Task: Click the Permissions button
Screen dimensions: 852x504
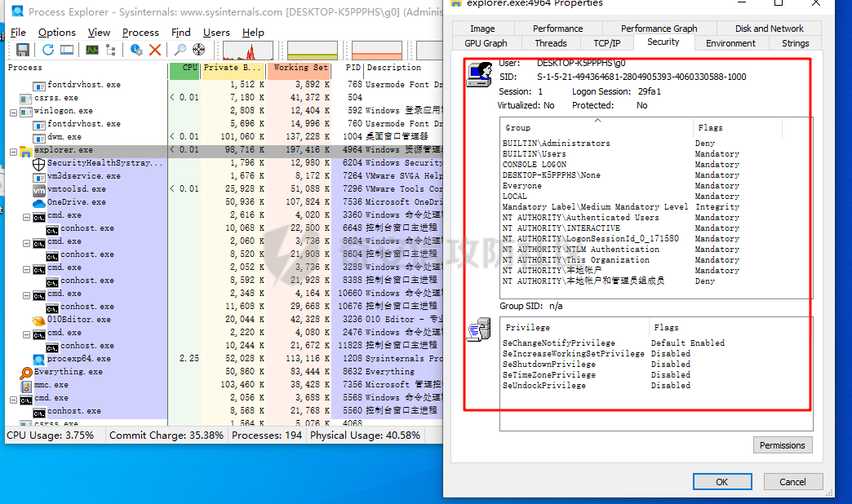Action: coord(783,445)
